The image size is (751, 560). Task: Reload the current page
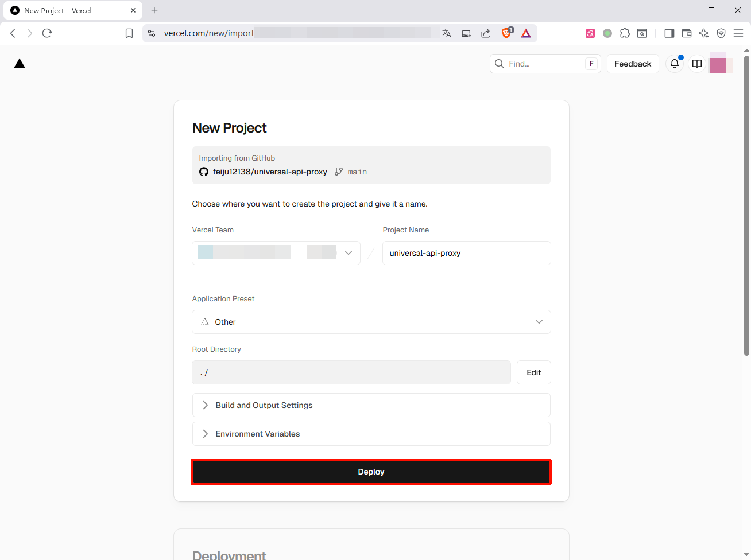click(47, 33)
